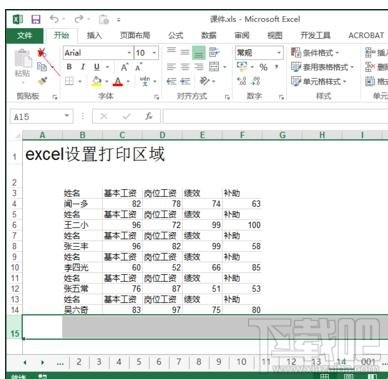Open the font size 10 dropdown
388x379 pixels.
(154, 53)
